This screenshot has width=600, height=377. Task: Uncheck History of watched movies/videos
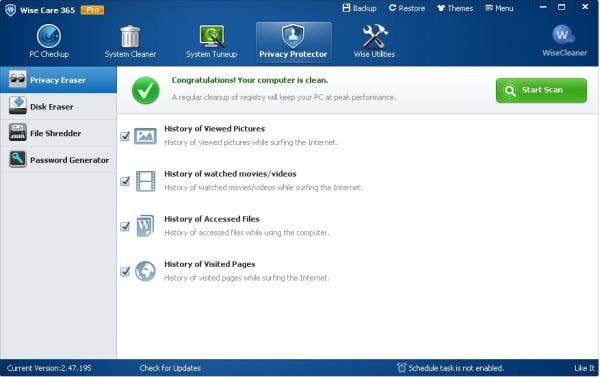(x=125, y=181)
